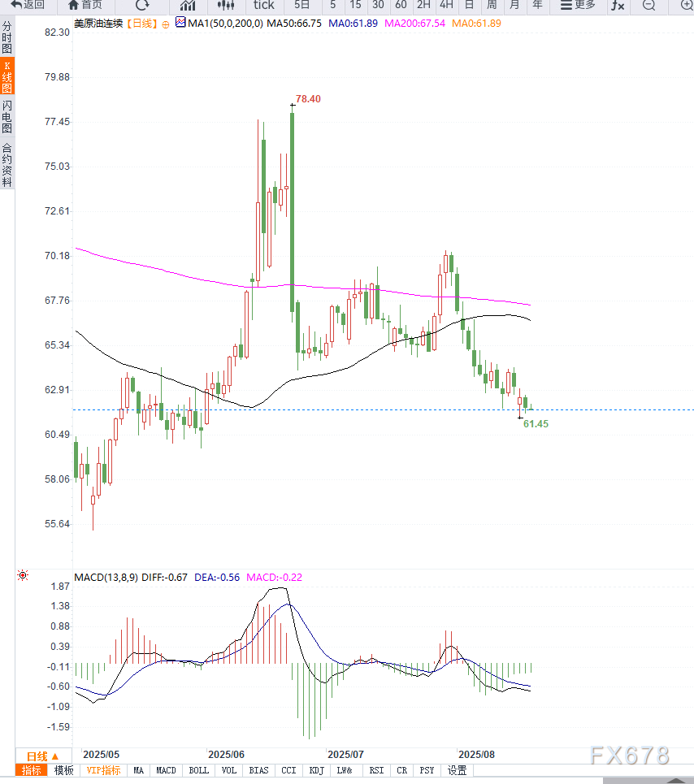Image resolution: width=694 pixels, height=784 pixels.
Task: Go to 首页 home page
Action: pos(85,5)
